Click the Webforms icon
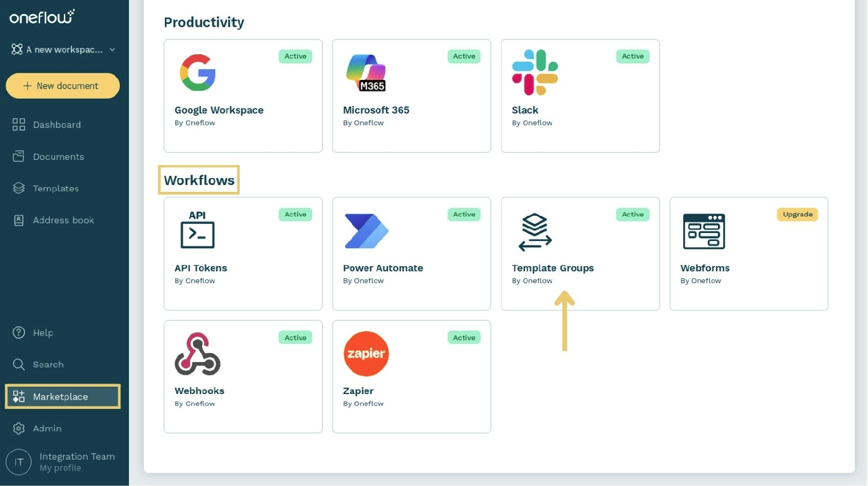This screenshot has width=868, height=486. [x=704, y=231]
